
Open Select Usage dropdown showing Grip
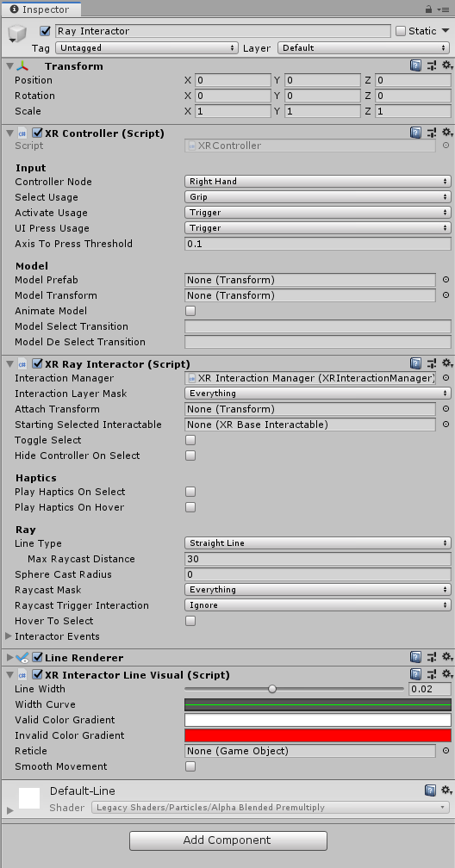click(x=318, y=197)
